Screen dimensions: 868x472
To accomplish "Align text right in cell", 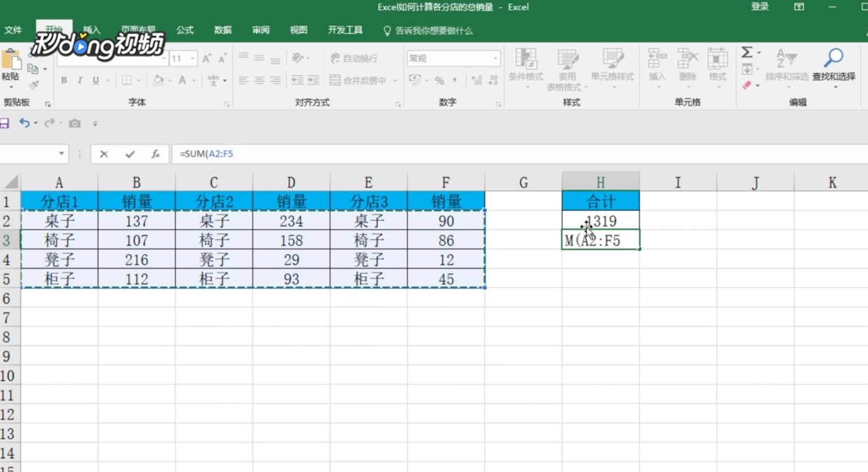I will point(276,81).
